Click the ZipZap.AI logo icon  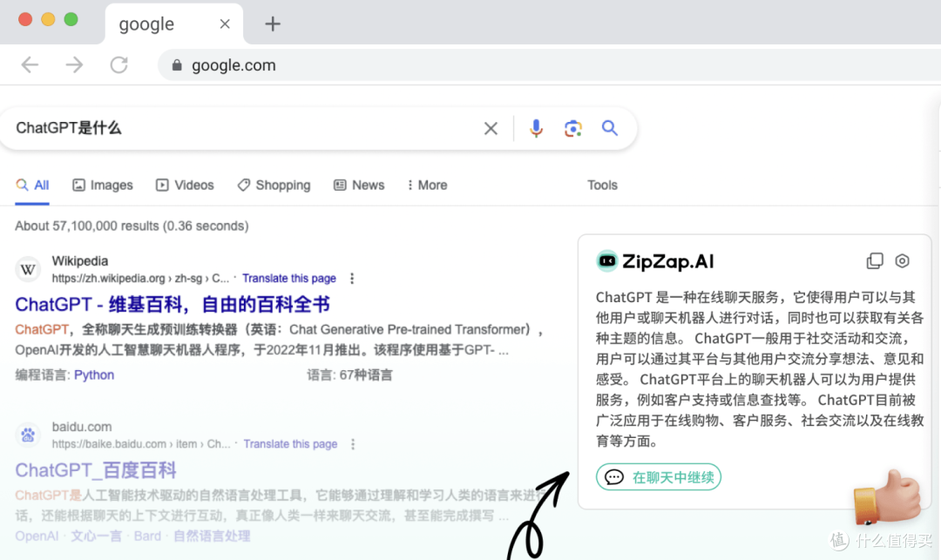coord(606,260)
